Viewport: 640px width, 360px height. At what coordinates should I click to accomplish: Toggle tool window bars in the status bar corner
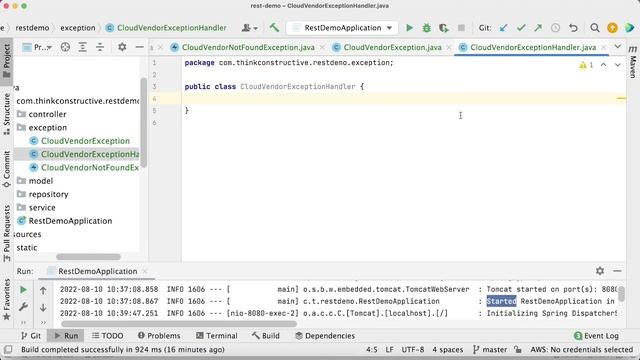coord(8,349)
